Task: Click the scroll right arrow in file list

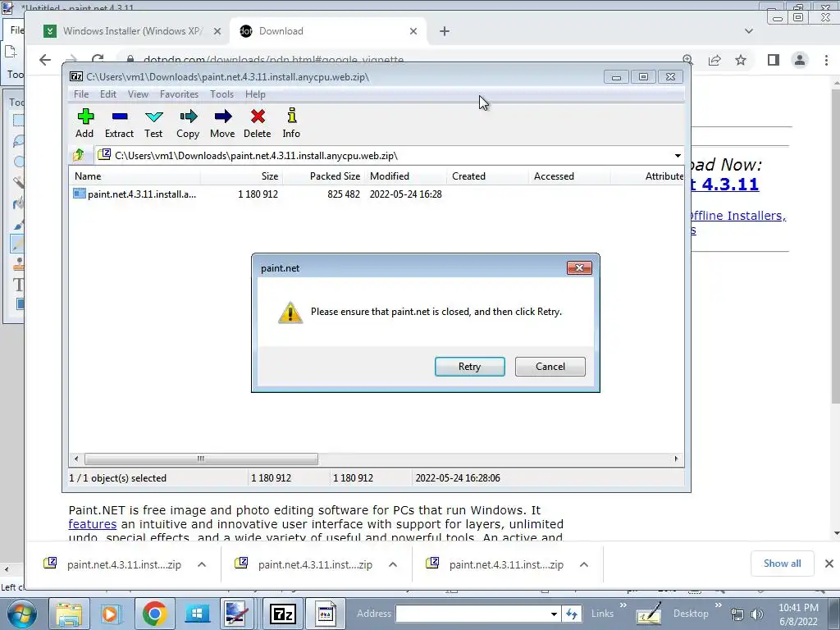Action: [676, 459]
